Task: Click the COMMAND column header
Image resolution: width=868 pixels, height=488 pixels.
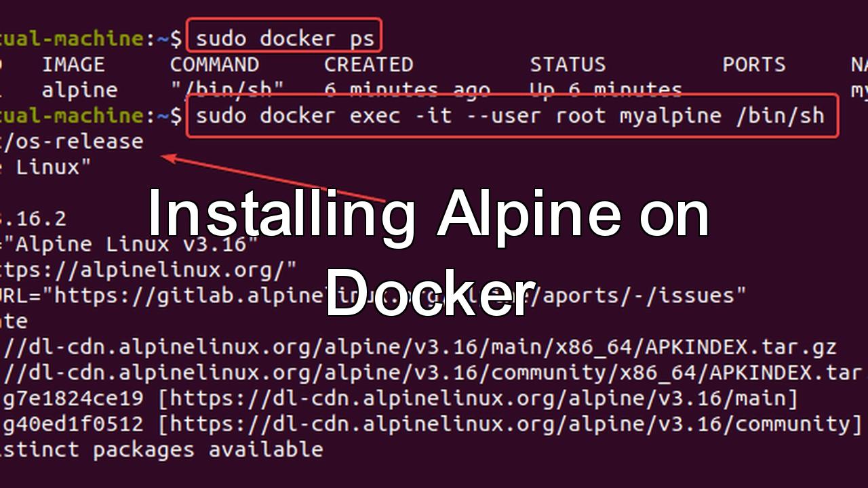Action: [x=214, y=64]
